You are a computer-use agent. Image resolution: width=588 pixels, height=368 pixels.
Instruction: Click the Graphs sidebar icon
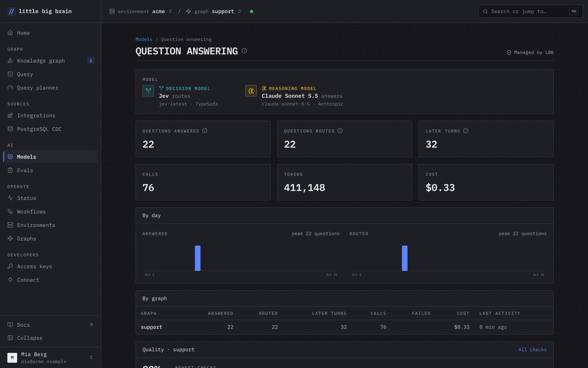tap(10, 238)
